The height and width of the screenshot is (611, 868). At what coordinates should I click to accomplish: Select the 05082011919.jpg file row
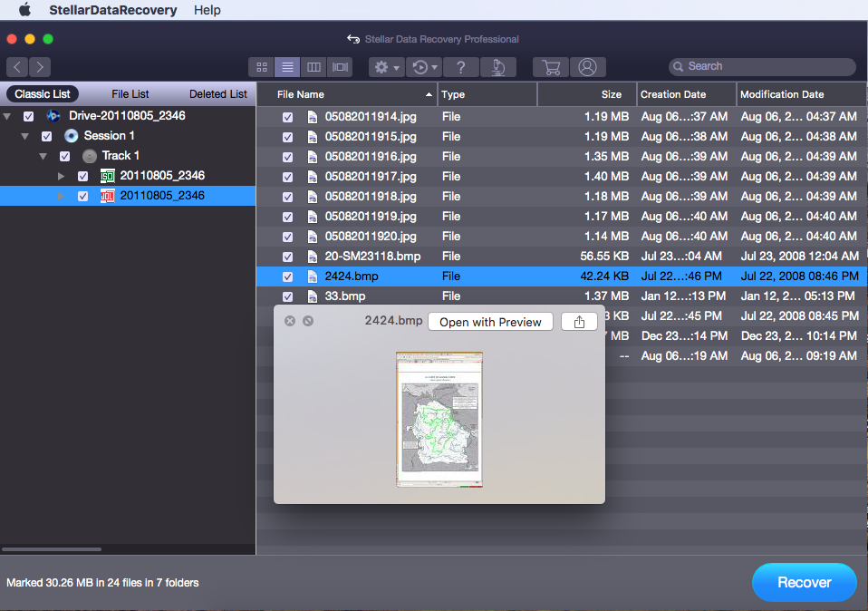coord(562,217)
